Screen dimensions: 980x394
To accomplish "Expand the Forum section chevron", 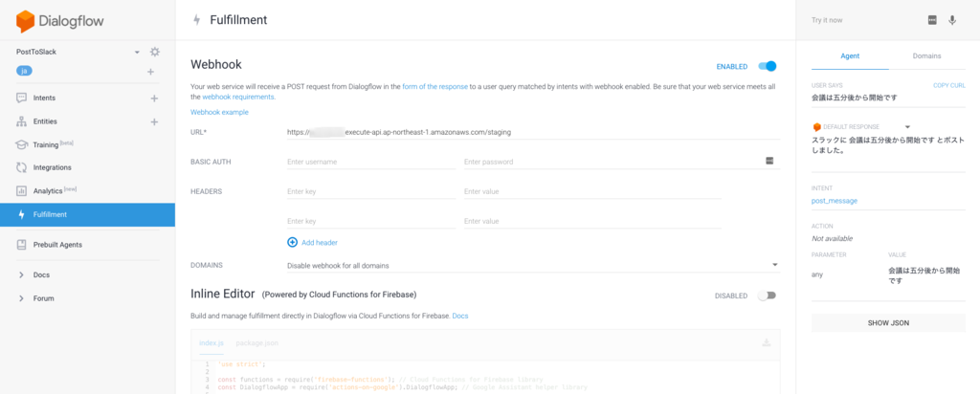I will click(x=21, y=298).
